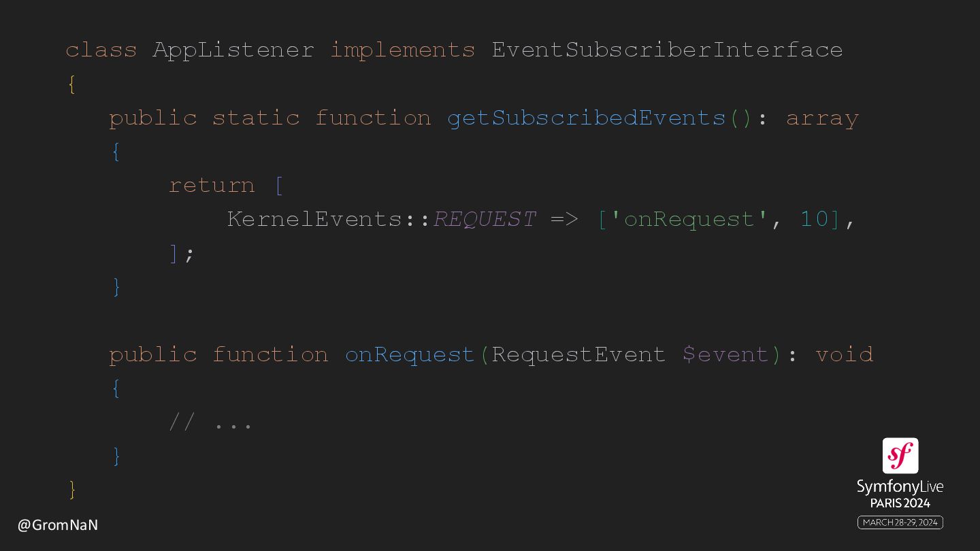Click the italic REQUEST constant
This screenshot has width=980, height=551.
pyautogui.click(x=485, y=219)
